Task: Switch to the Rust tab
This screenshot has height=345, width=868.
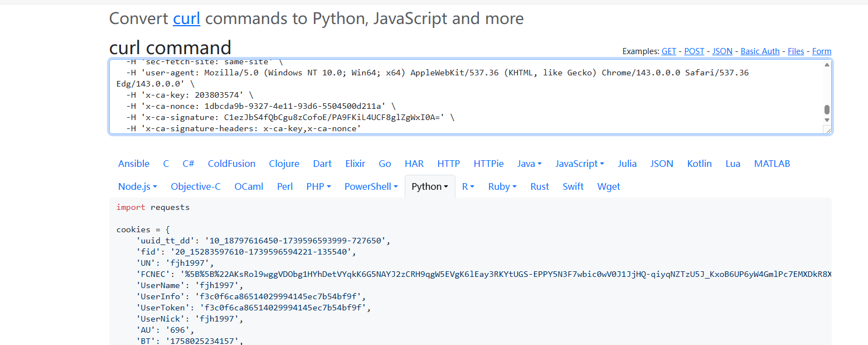Action: click(540, 186)
